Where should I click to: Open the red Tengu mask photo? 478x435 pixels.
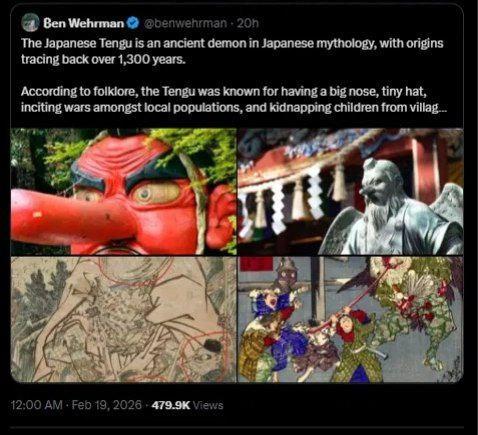click(124, 192)
